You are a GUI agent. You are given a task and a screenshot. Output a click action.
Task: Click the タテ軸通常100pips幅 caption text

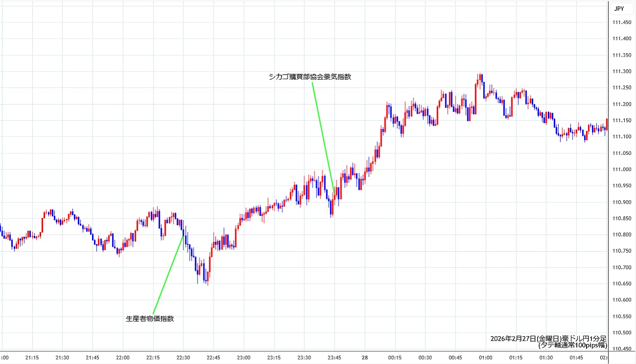(x=572, y=345)
